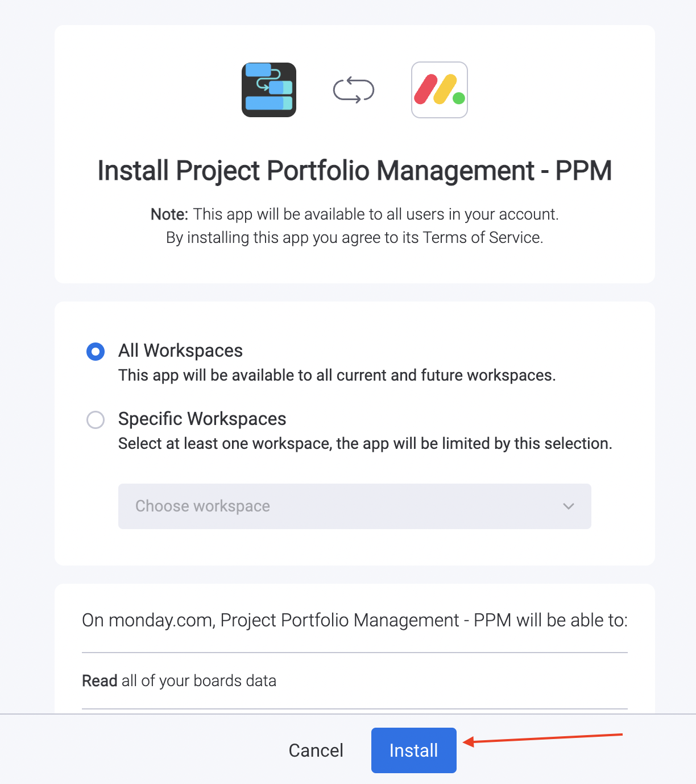The image size is (696, 784).
Task: Click the dropdown arrow in Choose workspace field
Action: coord(568,506)
